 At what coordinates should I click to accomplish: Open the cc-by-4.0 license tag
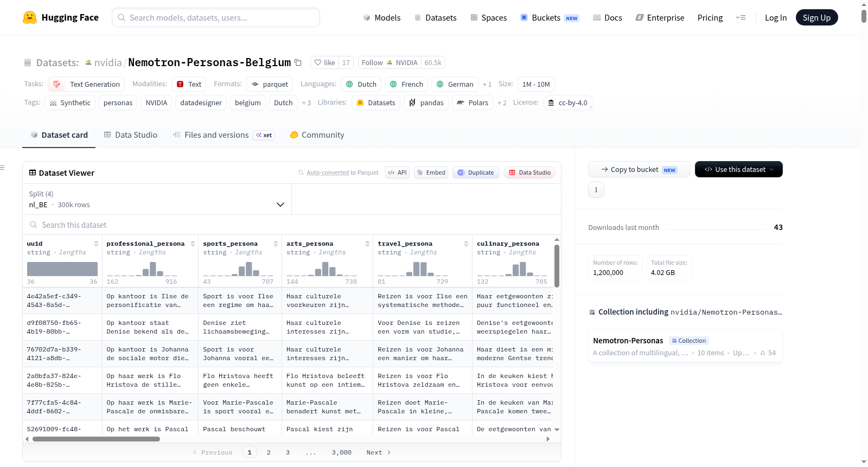click(568, 103)
